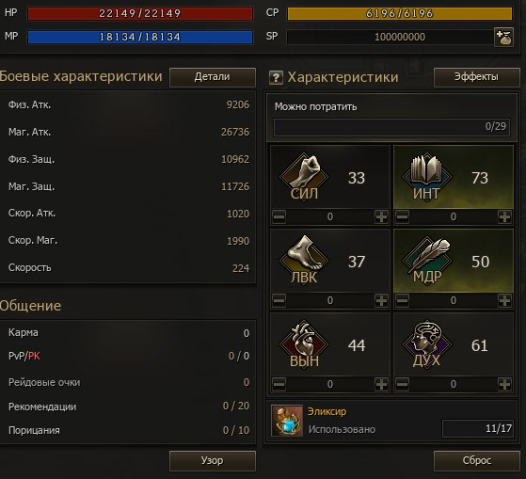Click the Сброс reset button
526x479 pixels.
point(477,461)
